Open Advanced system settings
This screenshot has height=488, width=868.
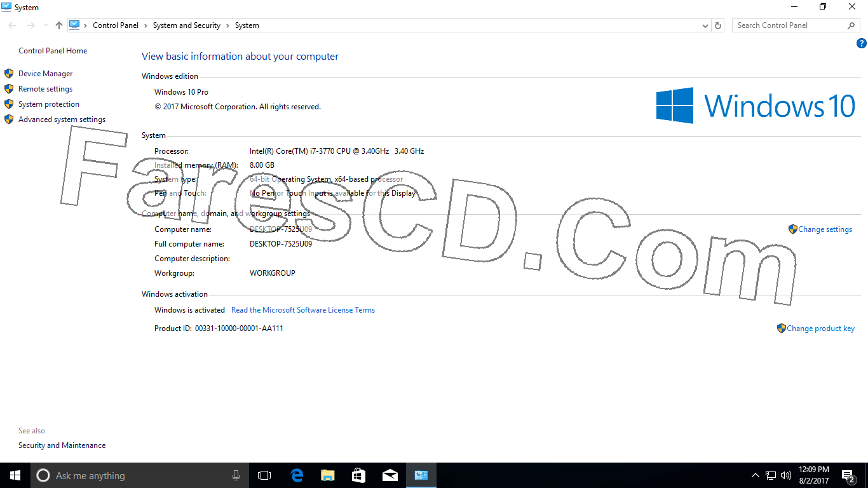[x=62, y=119]
